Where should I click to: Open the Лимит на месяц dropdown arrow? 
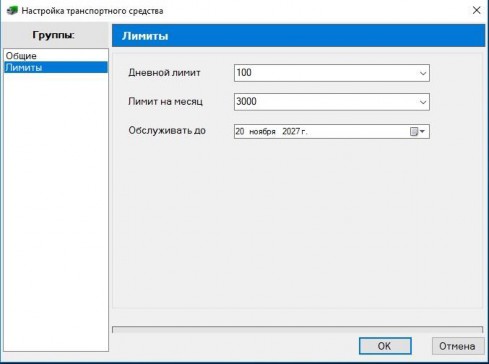[x=423, y=102]
